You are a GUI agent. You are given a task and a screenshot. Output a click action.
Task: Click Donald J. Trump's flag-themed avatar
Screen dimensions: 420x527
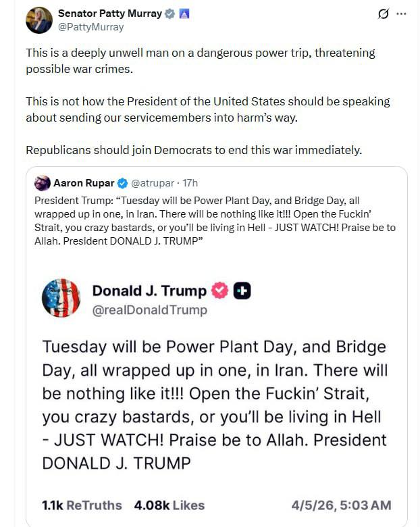point(61,297)
